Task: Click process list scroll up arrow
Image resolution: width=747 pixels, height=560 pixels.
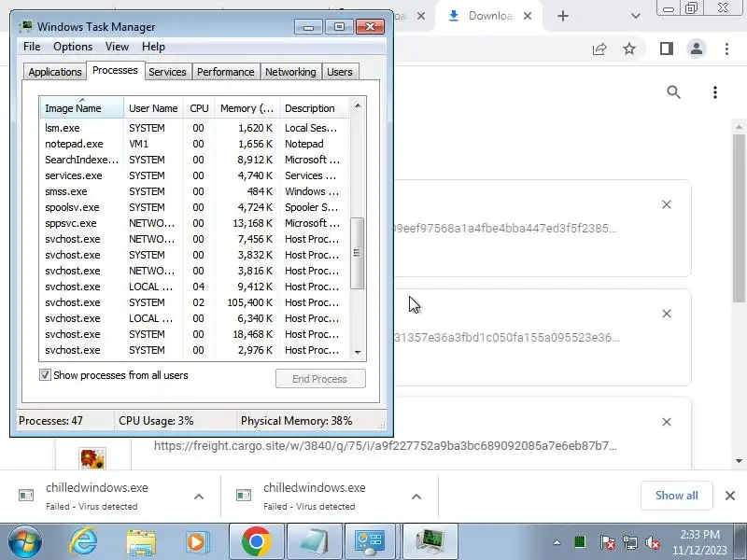Action: (358, 105)
